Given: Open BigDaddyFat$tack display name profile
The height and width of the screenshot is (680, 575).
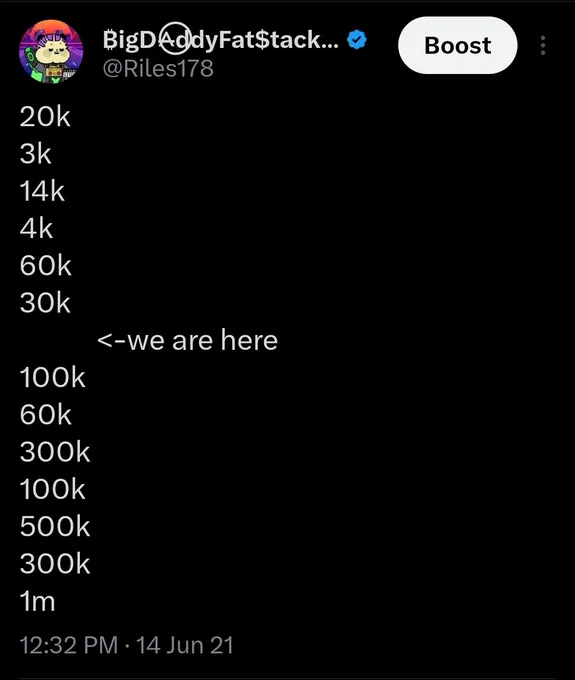Looking at the screenshot, I should (220, 39).
